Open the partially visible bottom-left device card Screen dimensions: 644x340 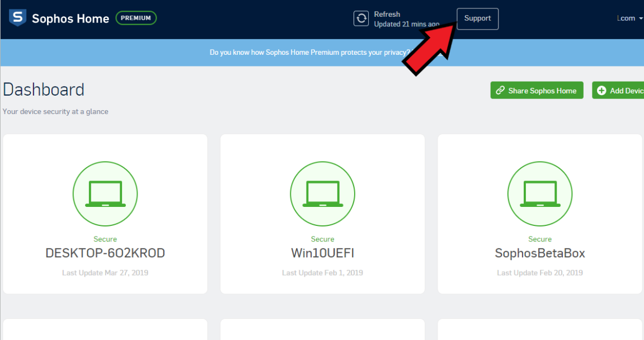click(x=105, y=330)
